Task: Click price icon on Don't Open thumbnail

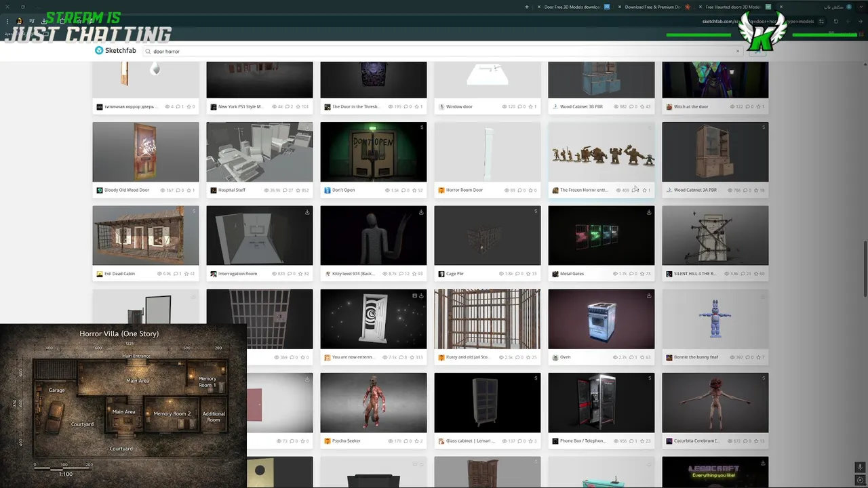Action: [x=422, y=127]
